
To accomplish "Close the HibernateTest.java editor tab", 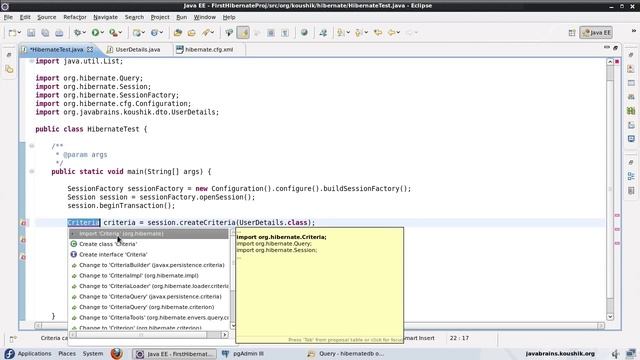I will (90, 49).
